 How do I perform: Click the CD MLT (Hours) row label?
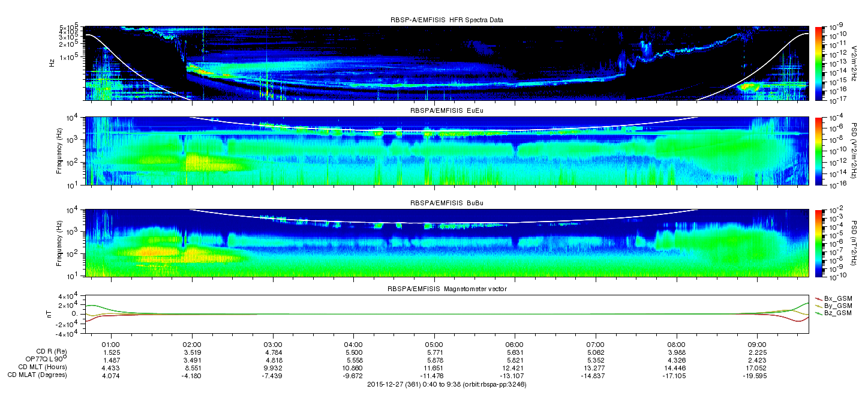43,367
